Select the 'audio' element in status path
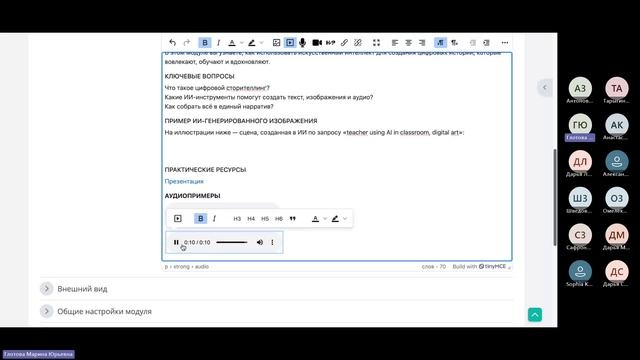 [202, 267]
